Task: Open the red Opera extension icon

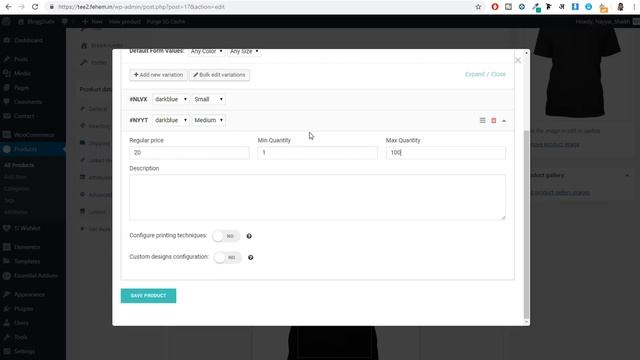Action: pyautogui.click(x=495, y=7)
